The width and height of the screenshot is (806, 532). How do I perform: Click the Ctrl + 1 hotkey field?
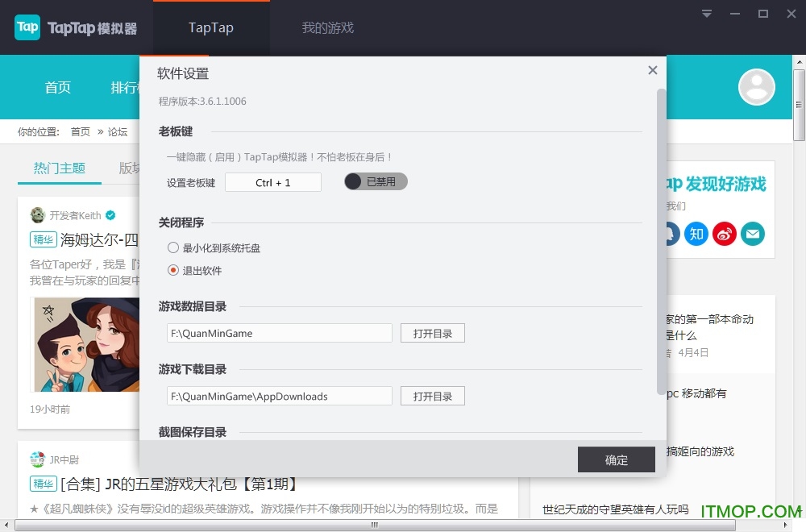click(x=272, y=182)
